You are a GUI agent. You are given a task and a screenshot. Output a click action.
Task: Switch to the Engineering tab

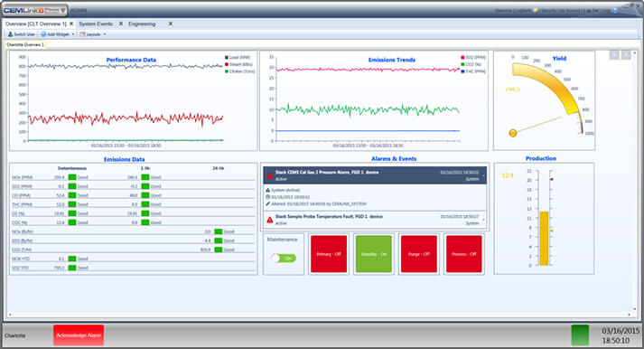point(142,24)
